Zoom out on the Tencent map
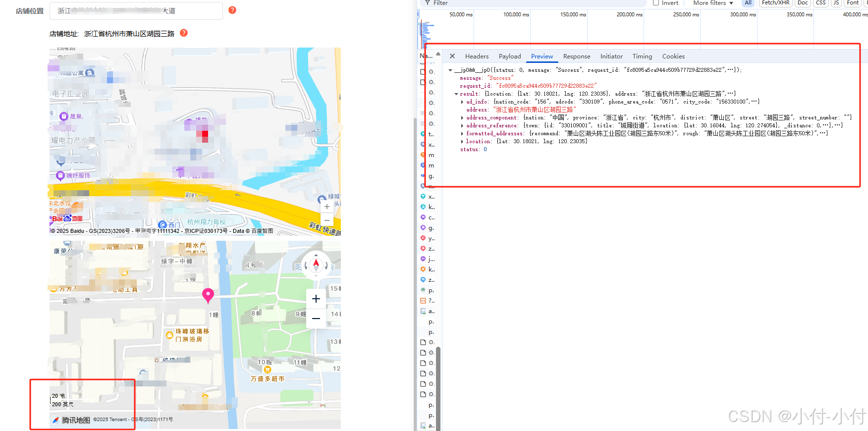Viewport: 868px width, 431px height. pos(316,319)
